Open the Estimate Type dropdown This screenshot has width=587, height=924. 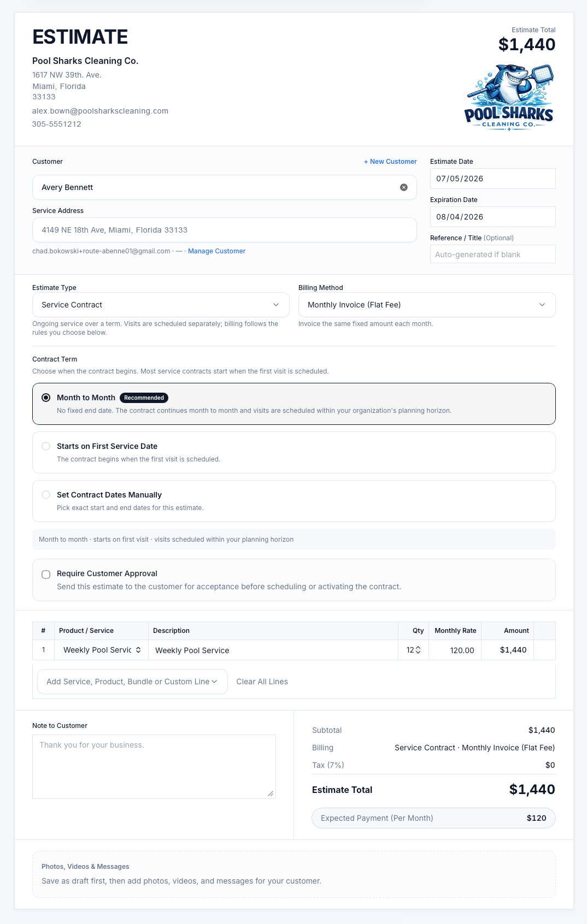(x=161, y=305)
